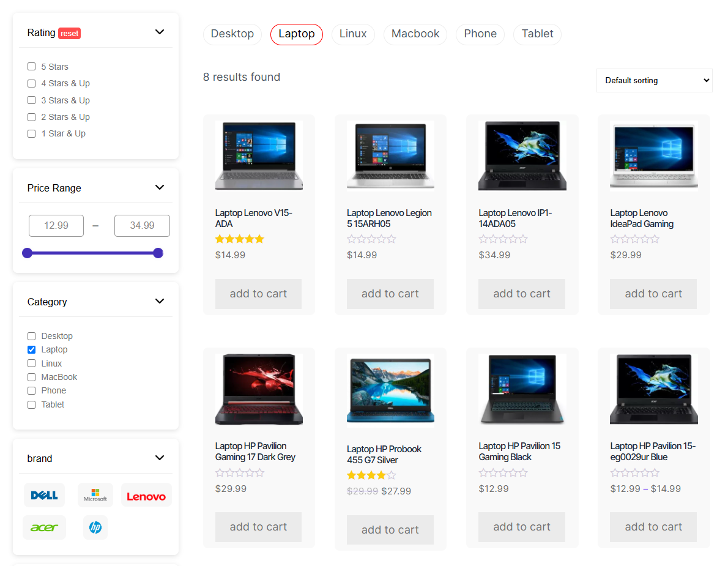728x566 pixels.
Task: Focus the minimum price field 12.99
Action: pyautogui.click(x=56, y=226)
